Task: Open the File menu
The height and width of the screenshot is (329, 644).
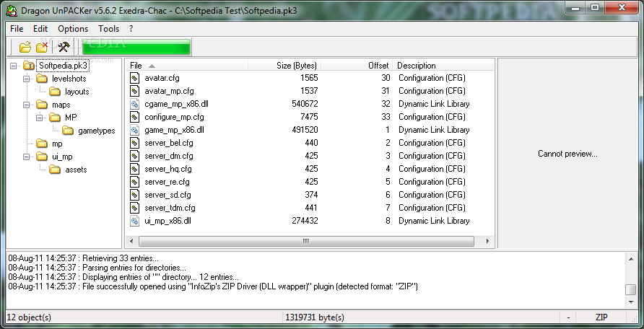Action: pos(17,29)
